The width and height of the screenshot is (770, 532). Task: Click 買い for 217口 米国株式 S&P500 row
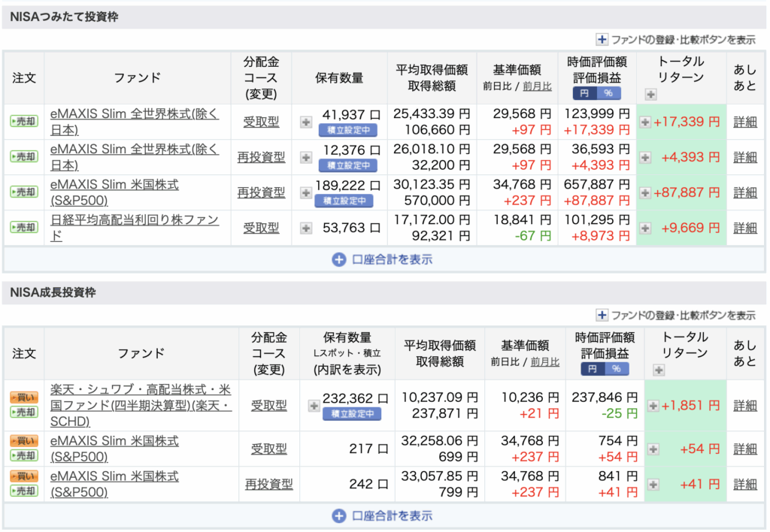click(x=24, y=441)
